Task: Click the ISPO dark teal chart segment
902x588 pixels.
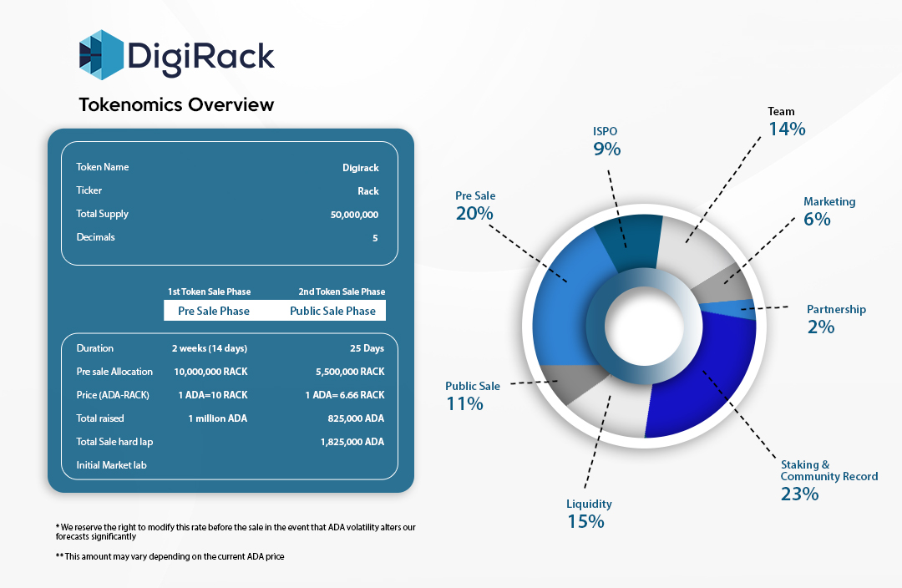Action: 630,241
